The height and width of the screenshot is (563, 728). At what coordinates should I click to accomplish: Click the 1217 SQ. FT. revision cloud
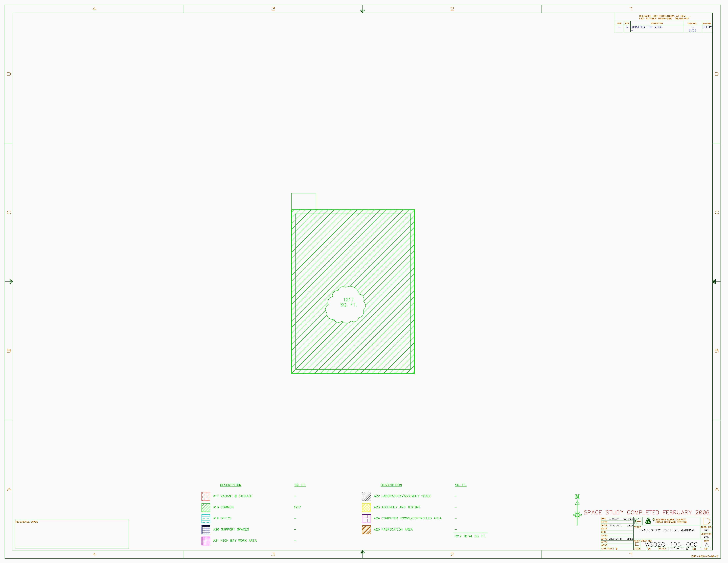pyautogui.click(x=346, y=305)
